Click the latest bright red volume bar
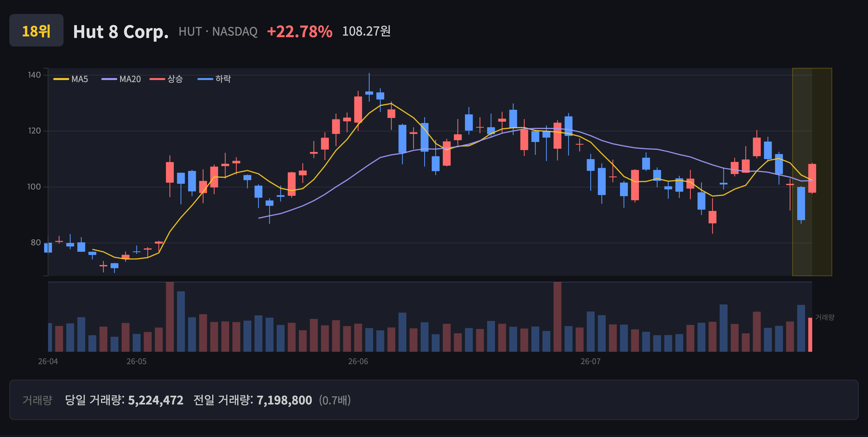 810,334
